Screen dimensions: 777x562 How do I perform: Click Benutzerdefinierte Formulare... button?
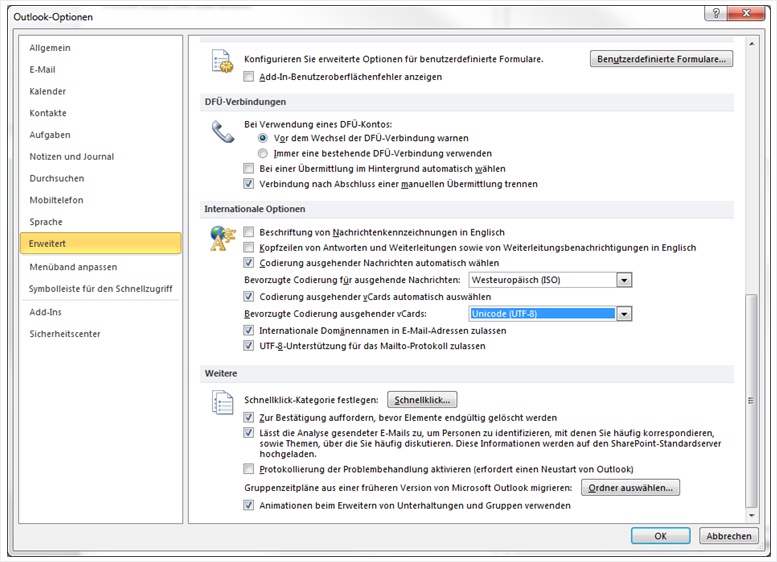(661, 59)
